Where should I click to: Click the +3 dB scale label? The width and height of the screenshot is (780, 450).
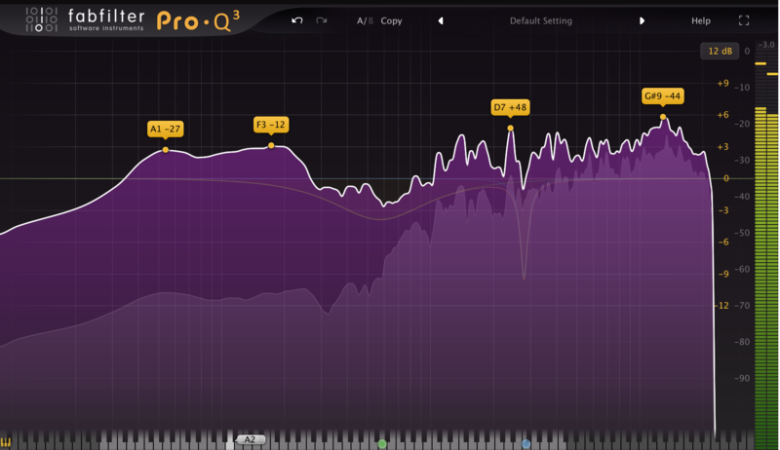point(723,147)
